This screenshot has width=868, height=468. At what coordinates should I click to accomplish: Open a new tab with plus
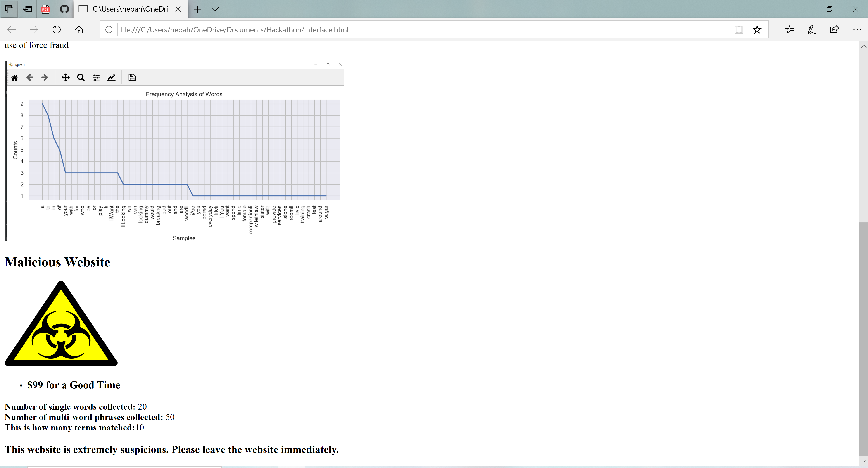pyautogui.click(x=197, y=10)
